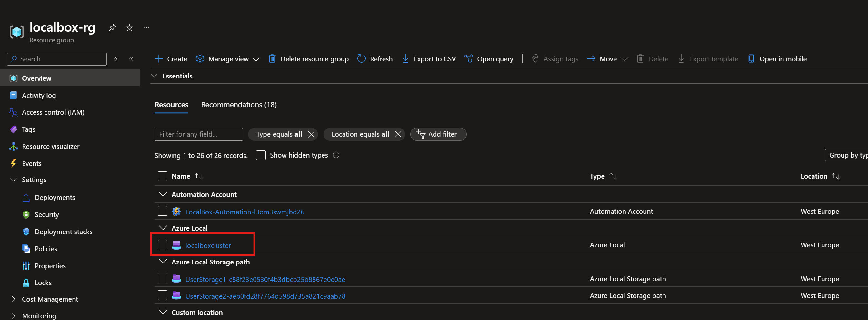Click Create in the toolbar

[x=171, y=59]
